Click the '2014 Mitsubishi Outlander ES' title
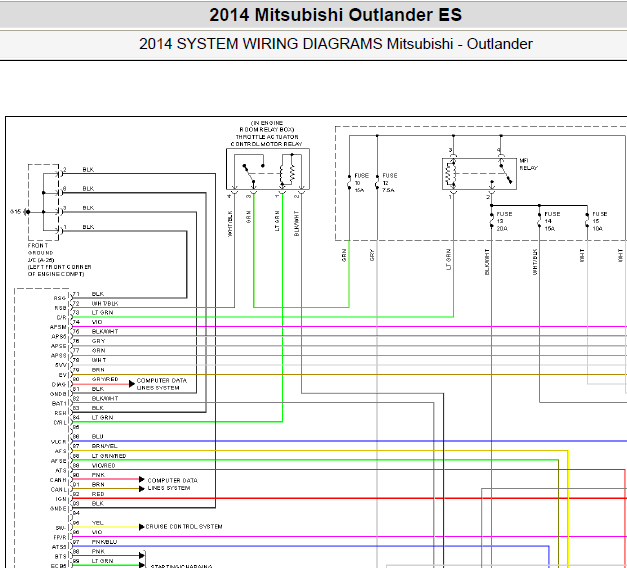This screenshot has height=568, width=627. coord(335,15)
